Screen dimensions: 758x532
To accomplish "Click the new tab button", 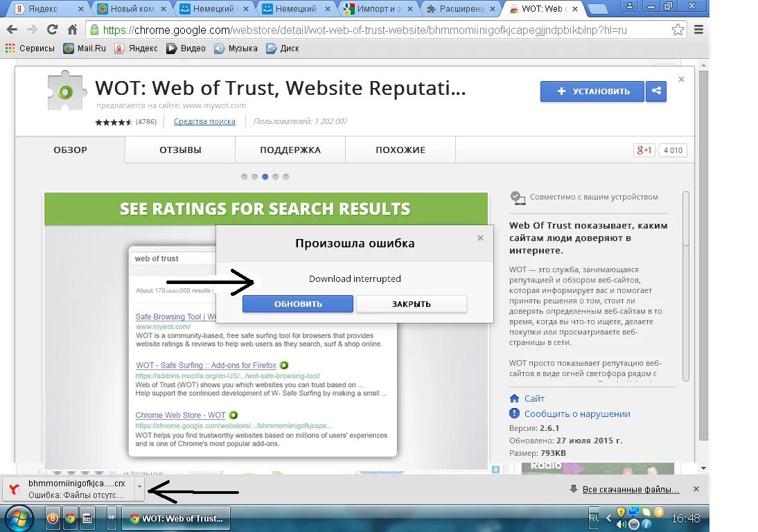I will tap(597, 9).
